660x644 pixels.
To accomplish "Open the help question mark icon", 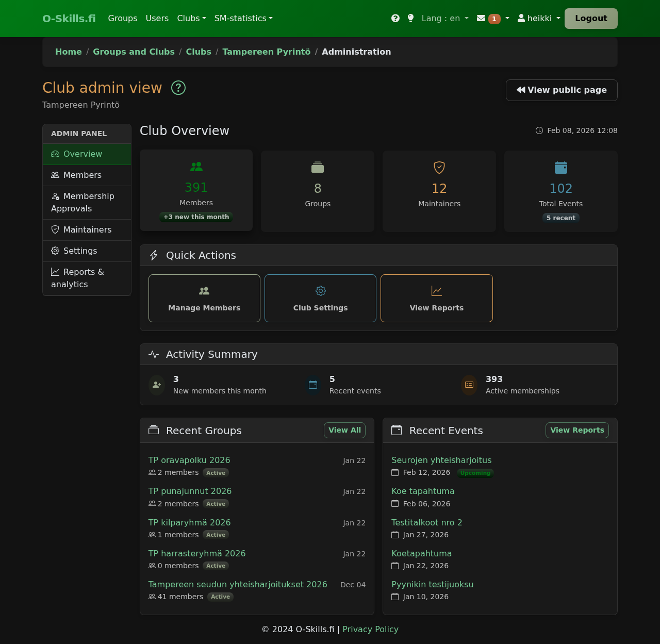I will click(395, 18).
